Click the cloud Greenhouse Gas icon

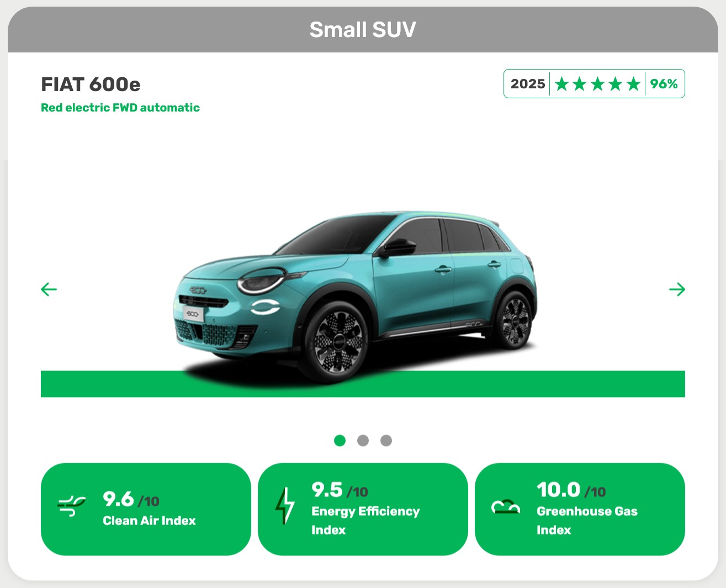point(506,507)
